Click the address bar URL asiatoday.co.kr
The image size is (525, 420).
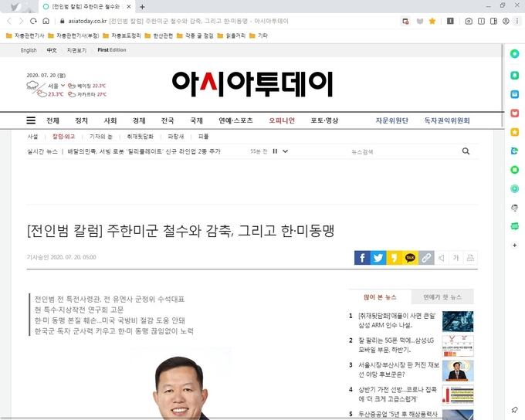pyautogui.click(x=87, y=21)
